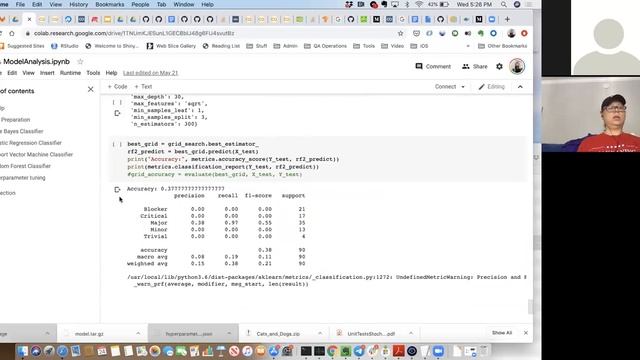Open RStudio bookmark
The height and width of the screenshot is (360, 640).
[x=64, y=46]
